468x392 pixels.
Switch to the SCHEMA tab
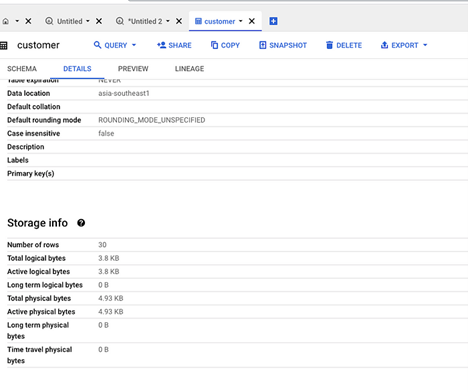[22, 69]
